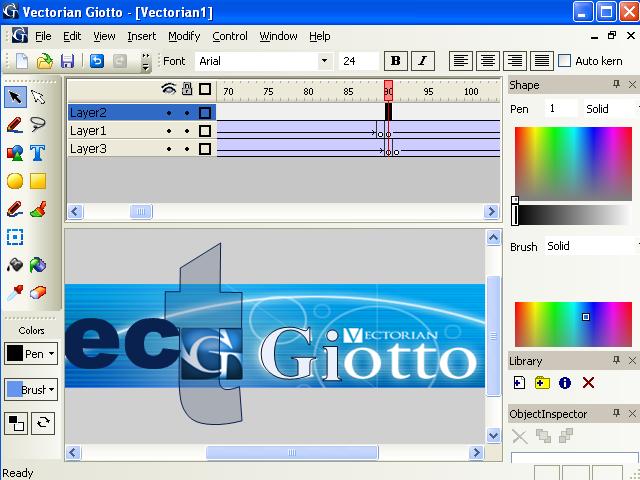Screen dimensions: 640x480
Task: Open the Control menu
Action: (230, 36)
